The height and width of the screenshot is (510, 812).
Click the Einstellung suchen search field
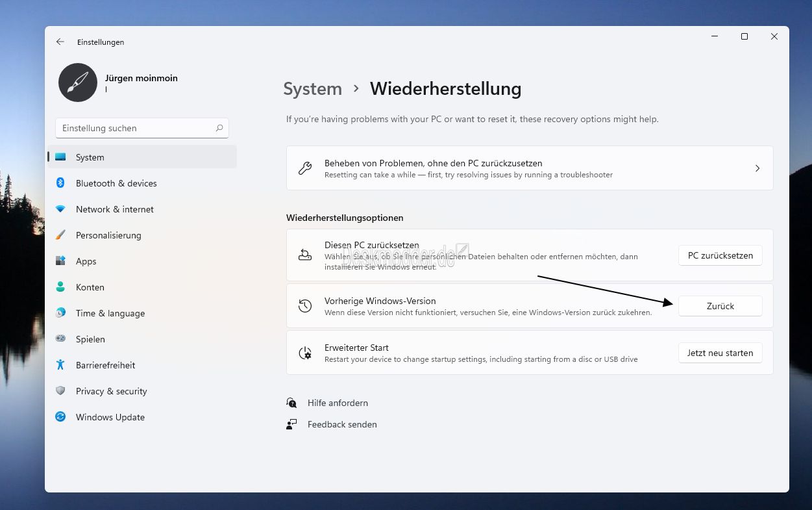click(x=142, y=128)
